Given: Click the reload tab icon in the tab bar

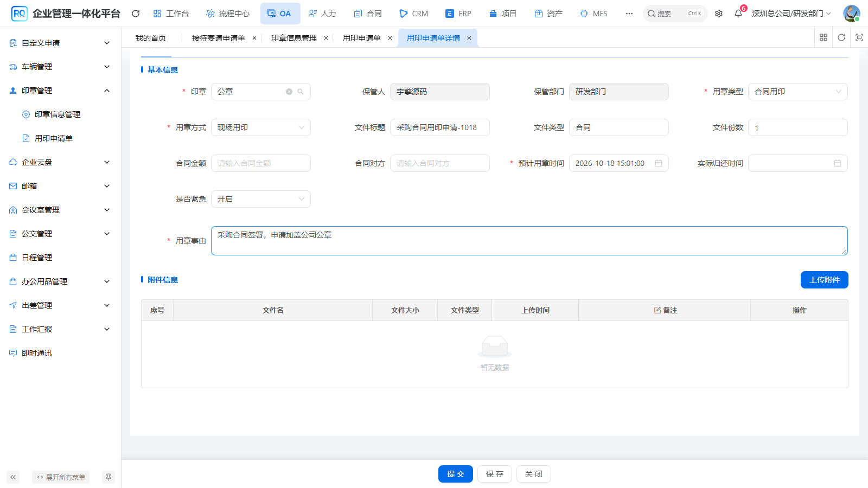Looking at the screenshot, I should [841, 37].
